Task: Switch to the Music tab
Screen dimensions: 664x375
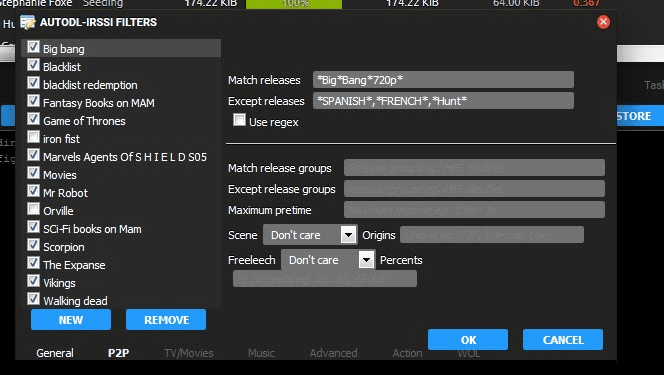Action: click(x=261, y=353)
